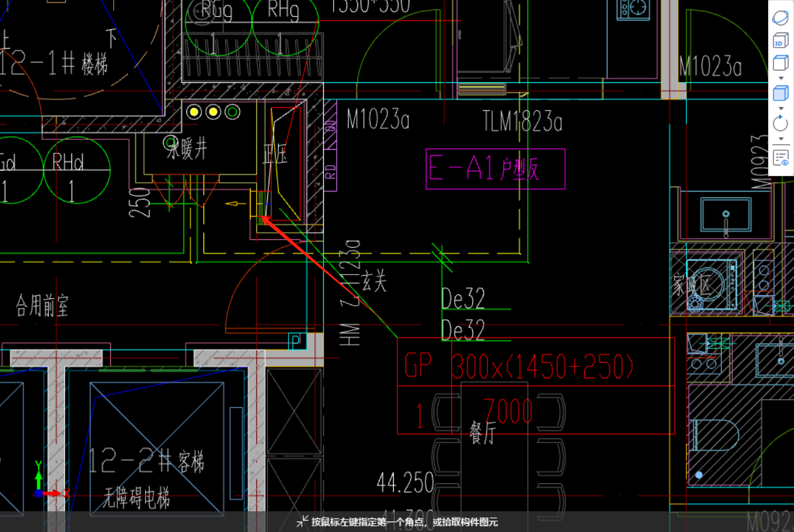This screenshot has height=532, width=794.
Task: Click the magenta 'E-A1户型反' label box
Action: coord(495,169)
